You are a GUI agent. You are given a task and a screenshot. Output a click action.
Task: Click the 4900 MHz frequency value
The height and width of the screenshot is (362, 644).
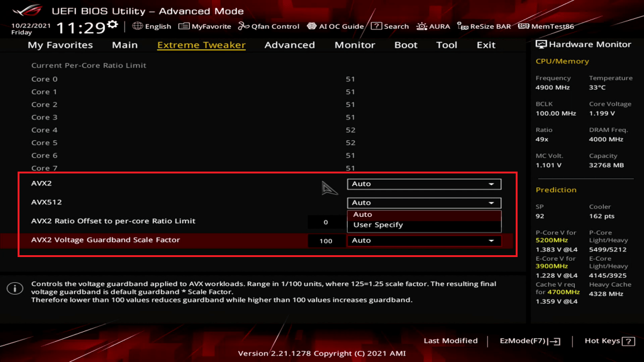[x=552, y=87]
